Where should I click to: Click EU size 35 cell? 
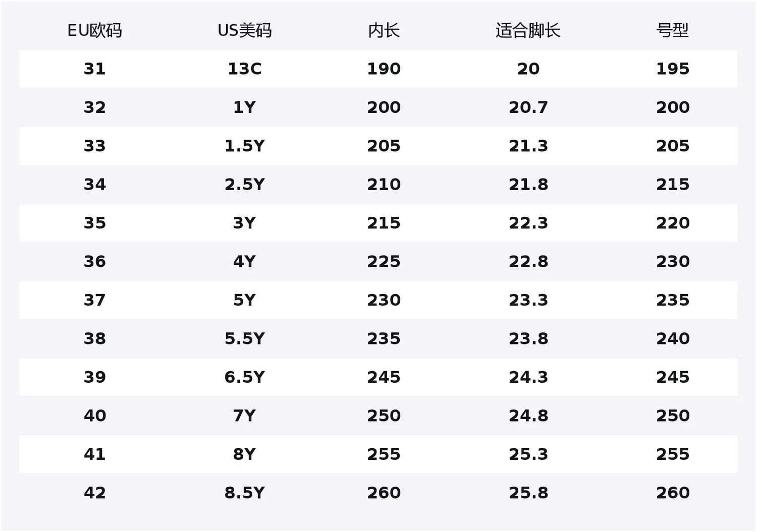94,223
